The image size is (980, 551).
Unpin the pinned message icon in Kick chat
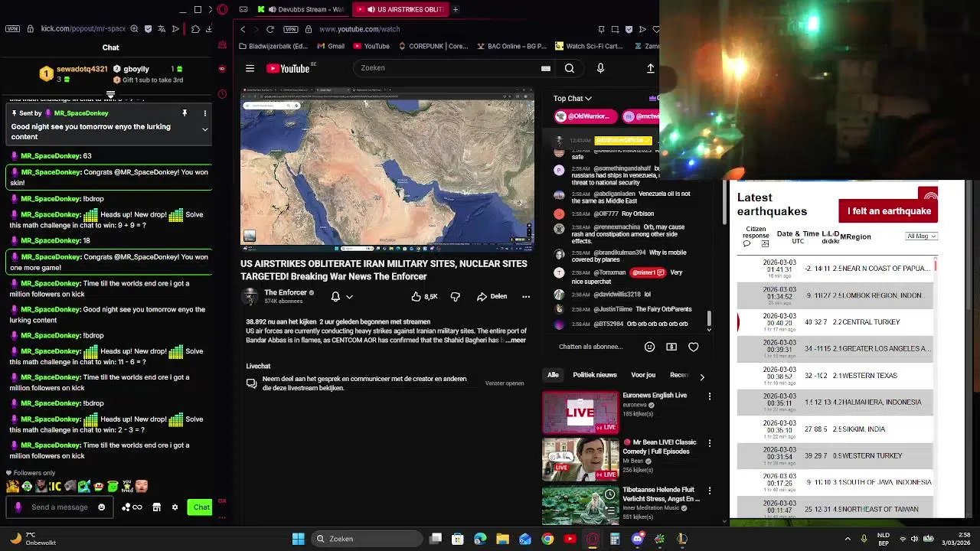click(x=185, y=113)
